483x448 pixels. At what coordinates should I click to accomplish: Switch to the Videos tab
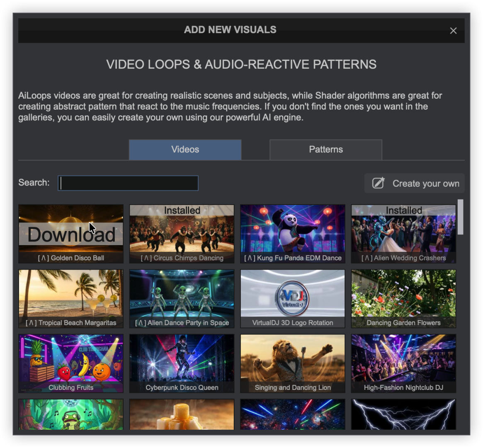(x=185, y=150)
